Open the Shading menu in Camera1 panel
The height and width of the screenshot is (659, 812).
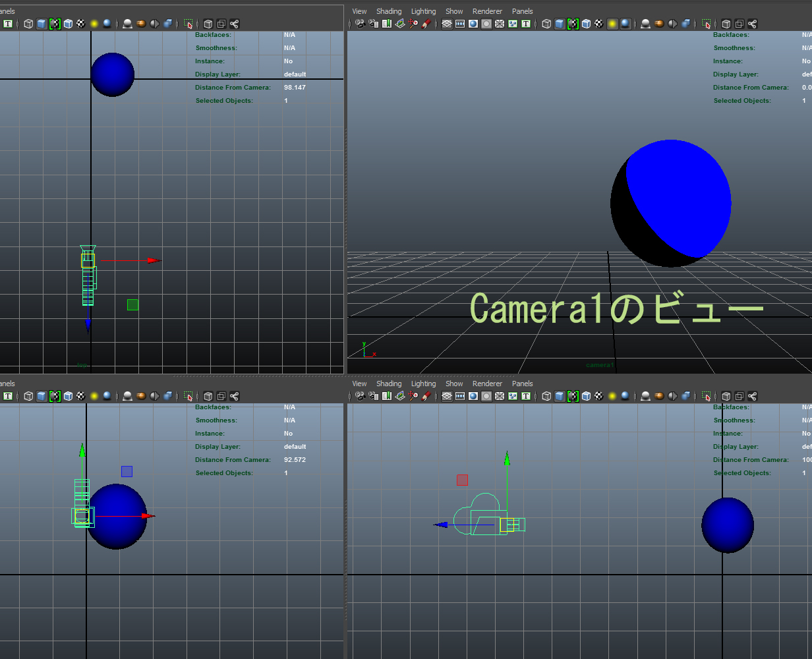click(389, 11)
